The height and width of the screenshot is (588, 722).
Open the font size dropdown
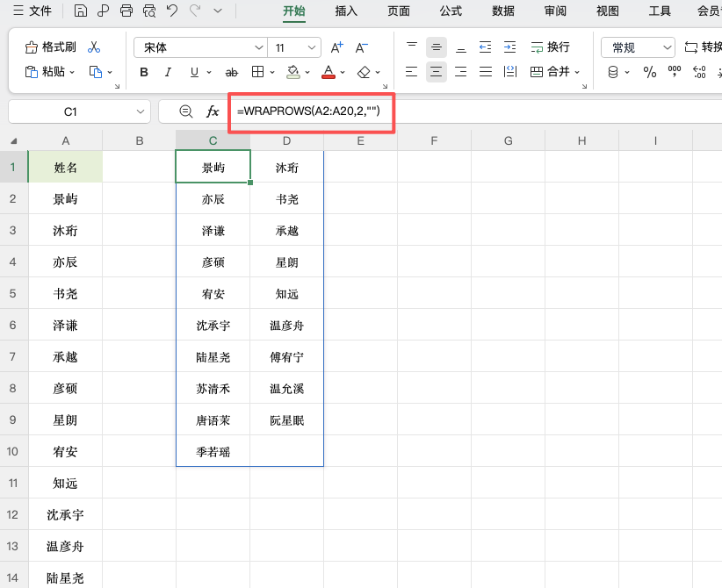tap(312, 47)
